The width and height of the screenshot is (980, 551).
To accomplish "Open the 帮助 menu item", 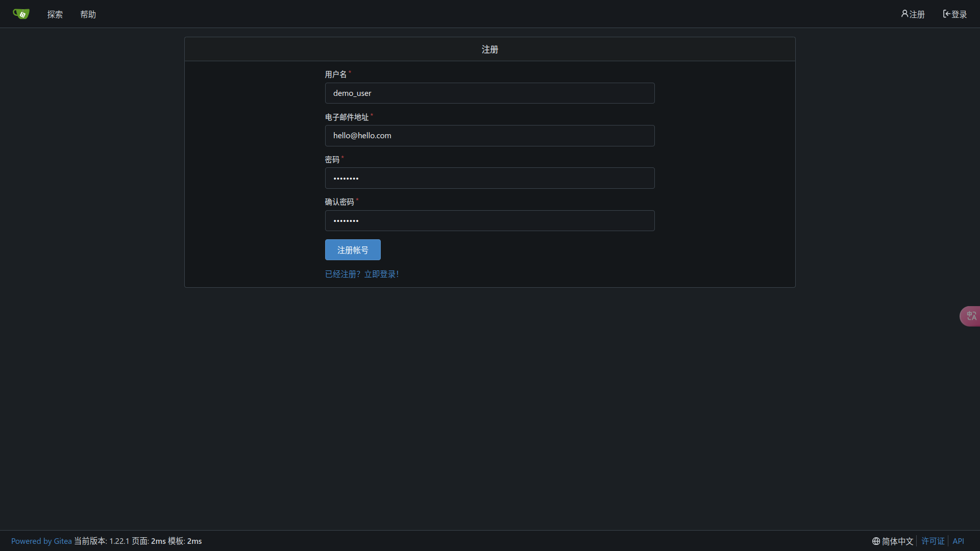I will [88, 14].
